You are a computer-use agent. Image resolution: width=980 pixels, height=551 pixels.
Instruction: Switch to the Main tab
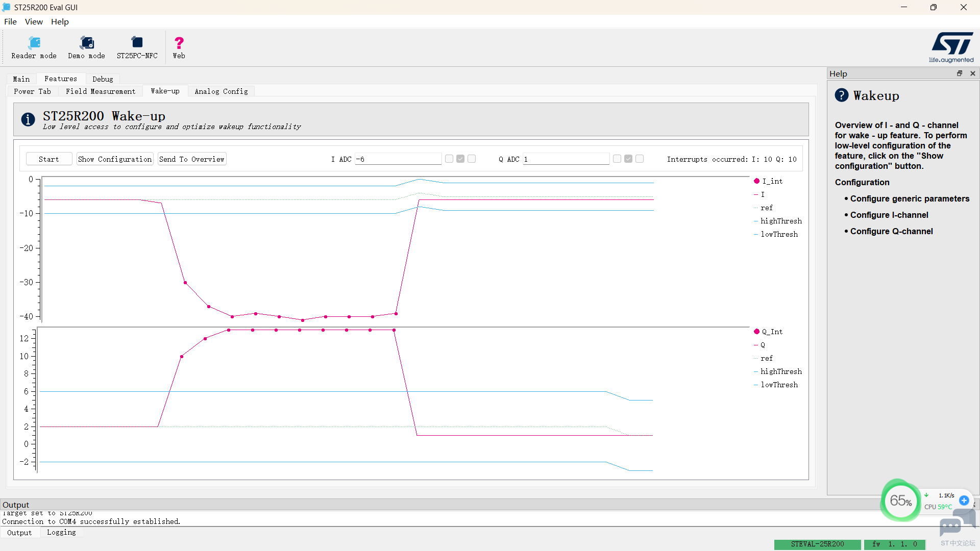pyautogui.click(x=21, y=79)
